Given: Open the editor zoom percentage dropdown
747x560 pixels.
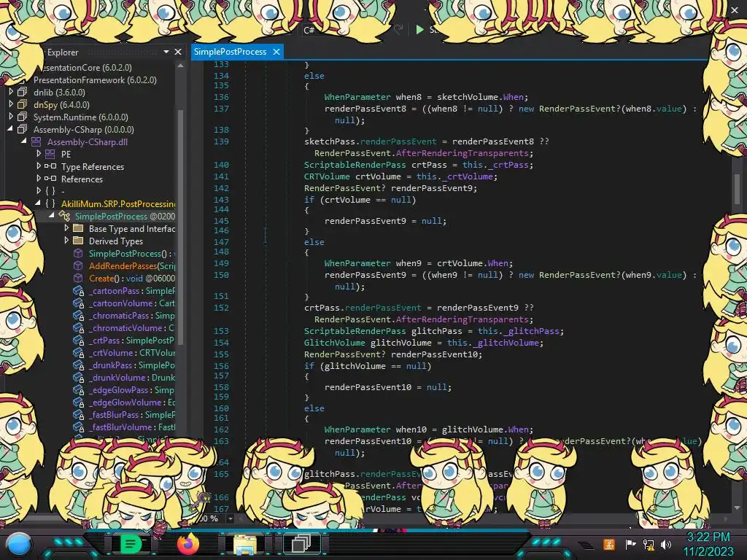Looking at the screenshot, I should coord(231,518).
